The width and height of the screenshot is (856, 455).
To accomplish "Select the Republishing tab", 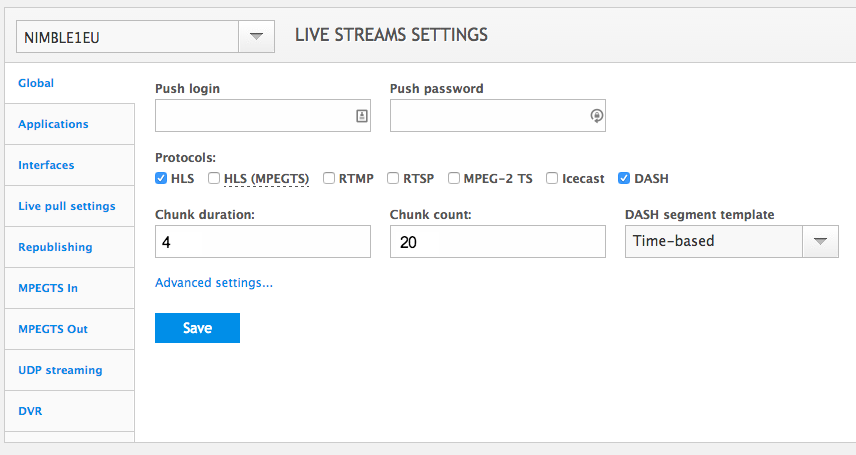I will pos(55,247).
